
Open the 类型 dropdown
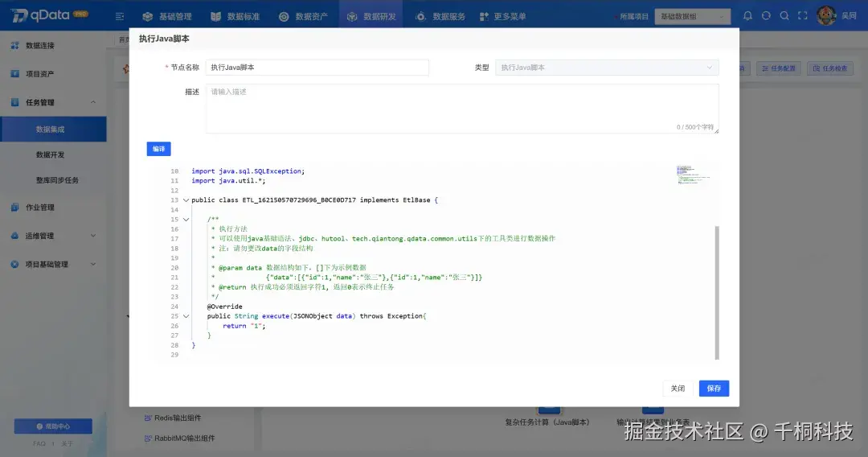coord(607,68)
